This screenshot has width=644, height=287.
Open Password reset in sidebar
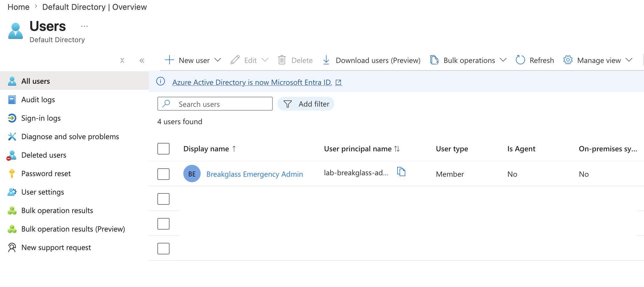point(74,174)
